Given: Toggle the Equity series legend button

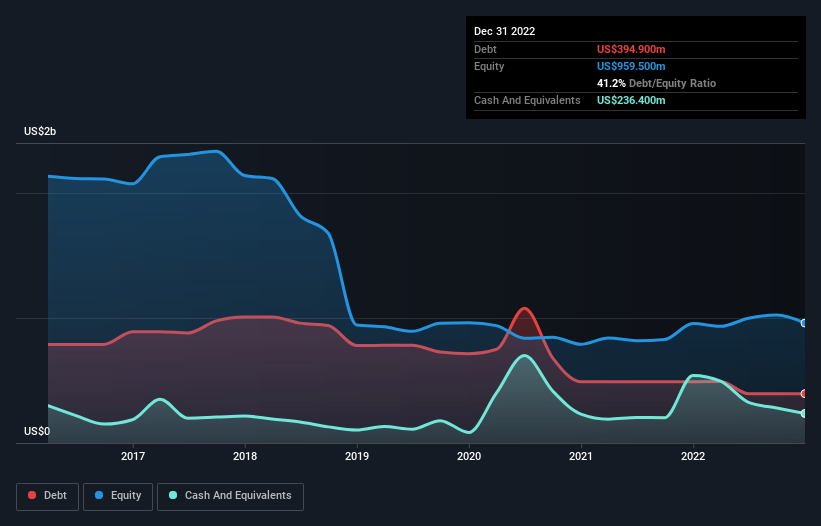Looking at the screenshot, I should 118,496.
